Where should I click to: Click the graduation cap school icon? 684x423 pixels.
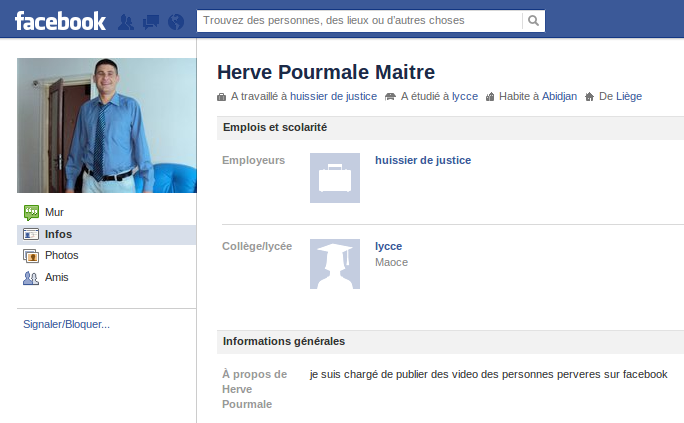pyautogui.click(x=334, y=265)
